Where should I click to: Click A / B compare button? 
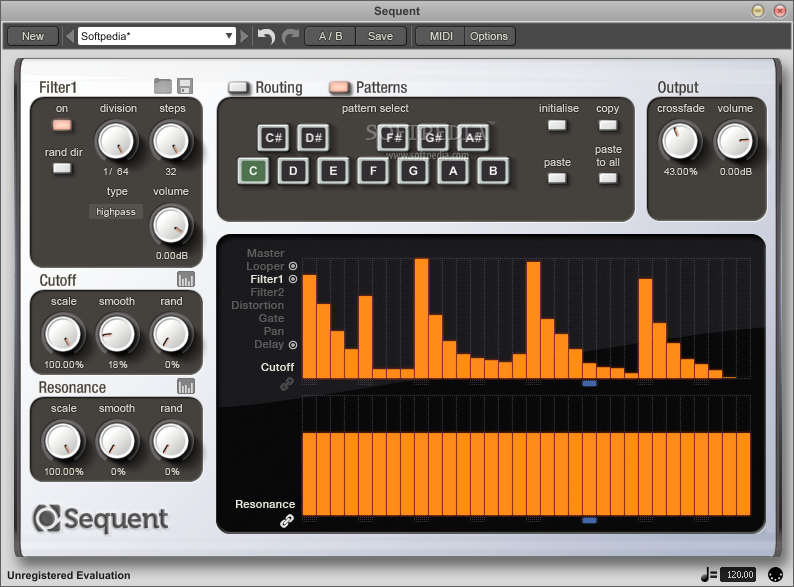click(330, 36)
